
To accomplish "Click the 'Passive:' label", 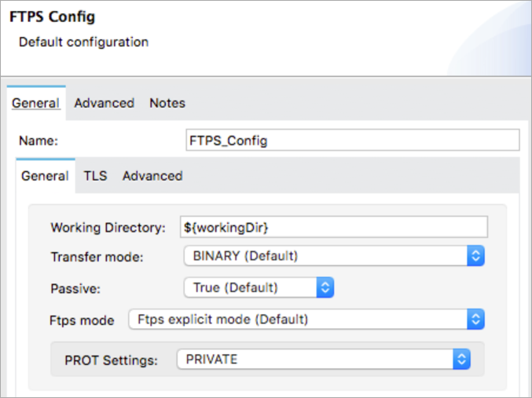I will coord(75,289).
